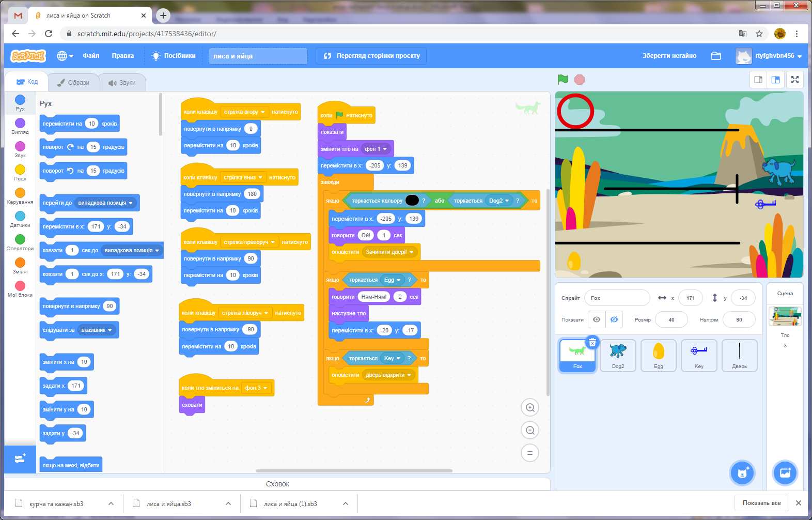Switch to the small stage layout
The width and height of the screenshot is (812, 520).
[758, 80]
